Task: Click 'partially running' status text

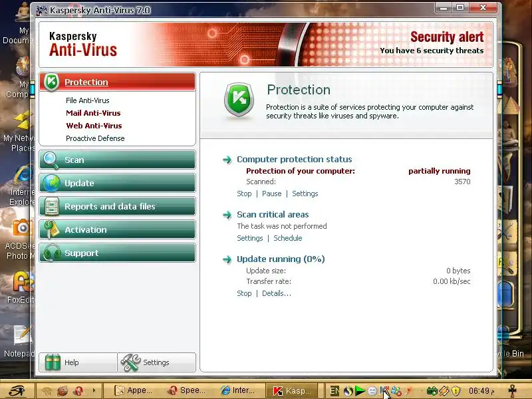Action: click(440, 171)
